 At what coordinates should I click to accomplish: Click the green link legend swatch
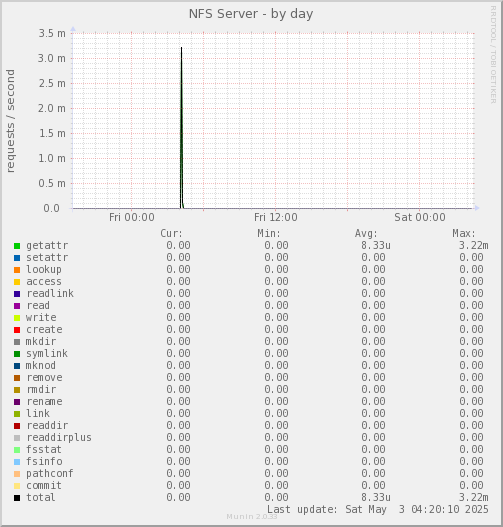(17, 414)
